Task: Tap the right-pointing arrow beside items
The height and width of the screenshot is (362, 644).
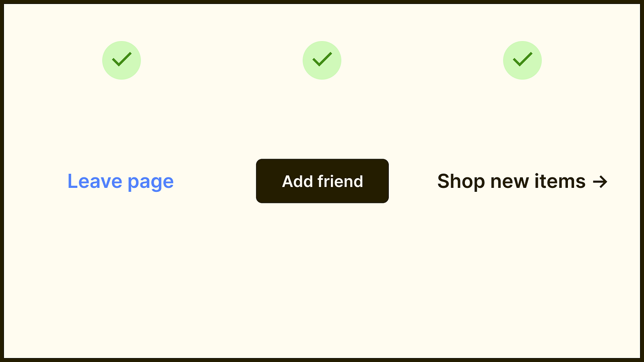Action: [600, 182]
